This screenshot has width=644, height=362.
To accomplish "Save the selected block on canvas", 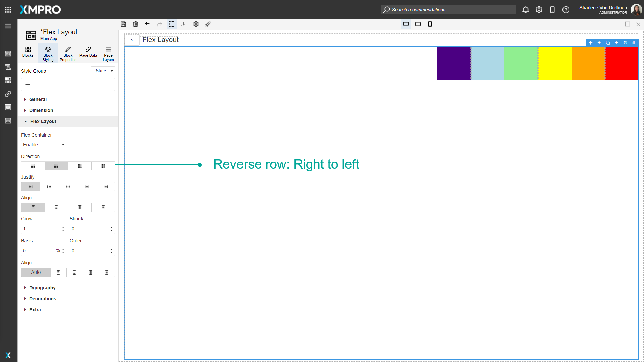I will click(625, 43).
